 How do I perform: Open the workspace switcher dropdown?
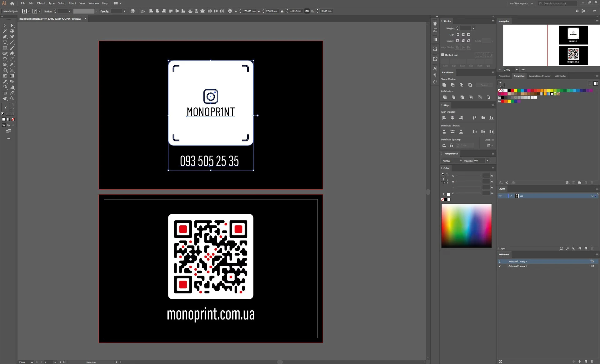click(x=521, y=3)
